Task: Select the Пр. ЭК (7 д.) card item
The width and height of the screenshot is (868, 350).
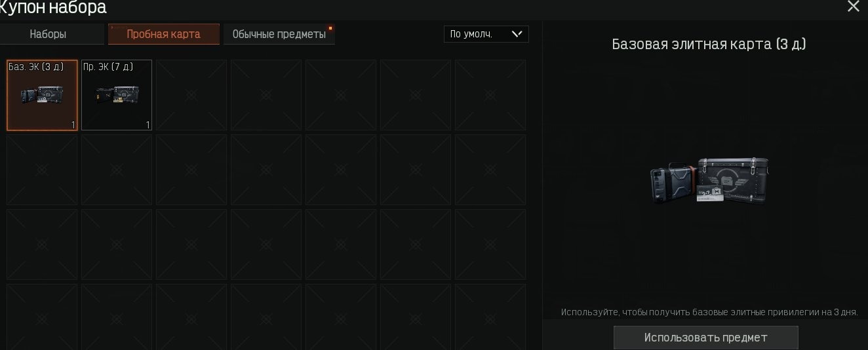Action: click(117, 95)
